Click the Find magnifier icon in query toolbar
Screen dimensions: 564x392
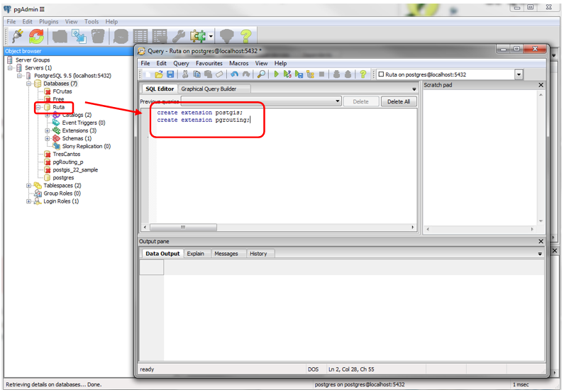pyautogui.click(x=262, y=74)
